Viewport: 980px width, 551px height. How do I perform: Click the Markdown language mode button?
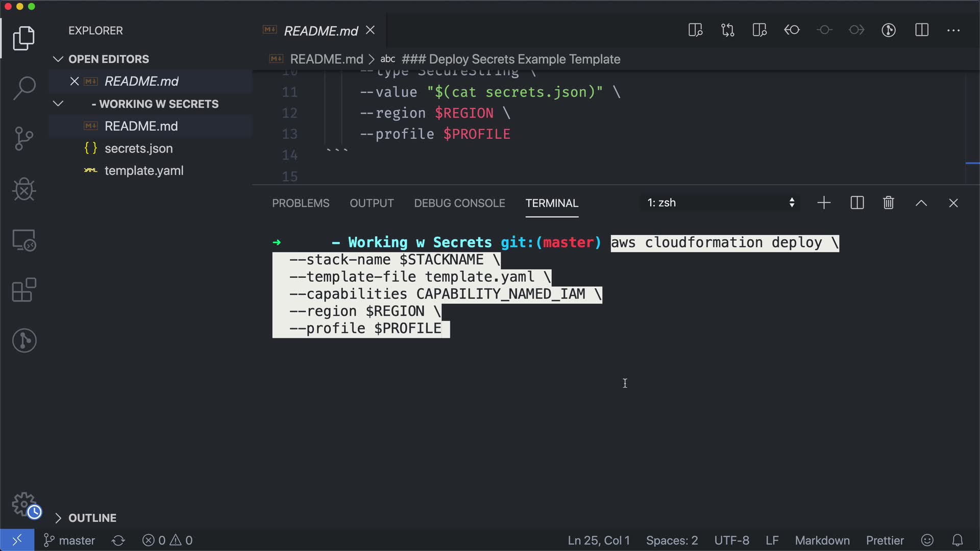point(822,540)
